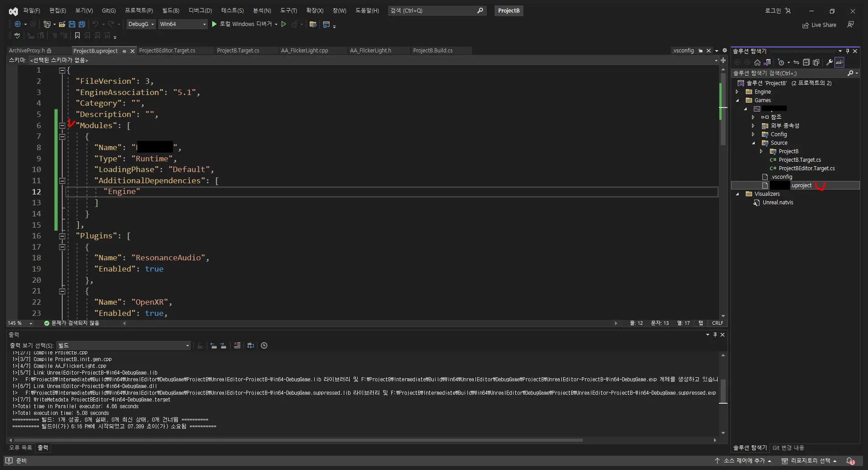This screenshot has width=868, height=470.
Task: Switch views icon in Solution Explorer toolbar
Action: 767,62
